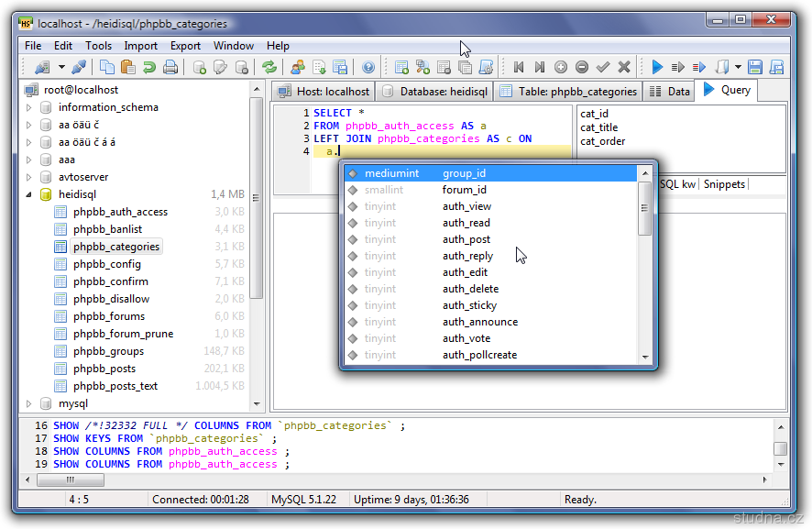Click the Copy icon in the toolbar
Image resolution: width=812 pixels, height=529 pixels.
(x=107, y=67)
